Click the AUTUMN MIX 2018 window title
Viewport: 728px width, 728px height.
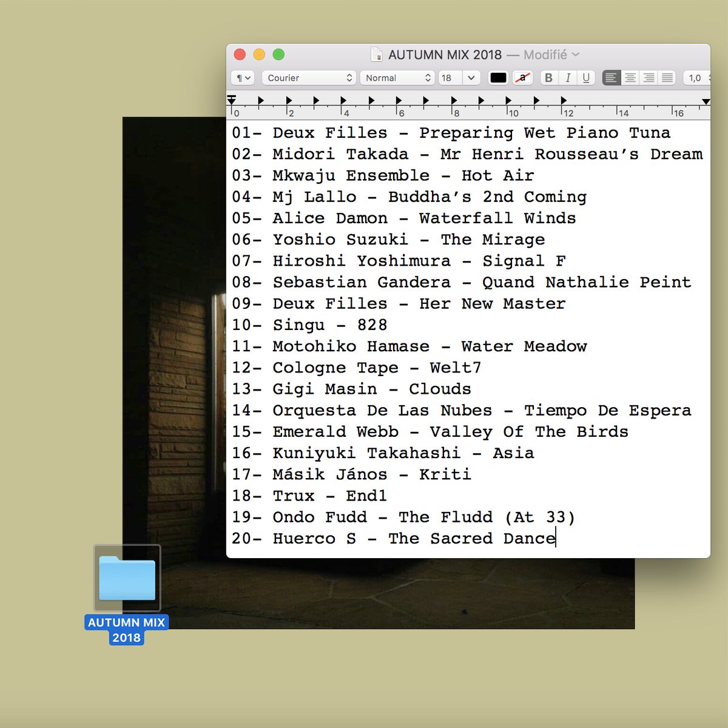point(445,55)
